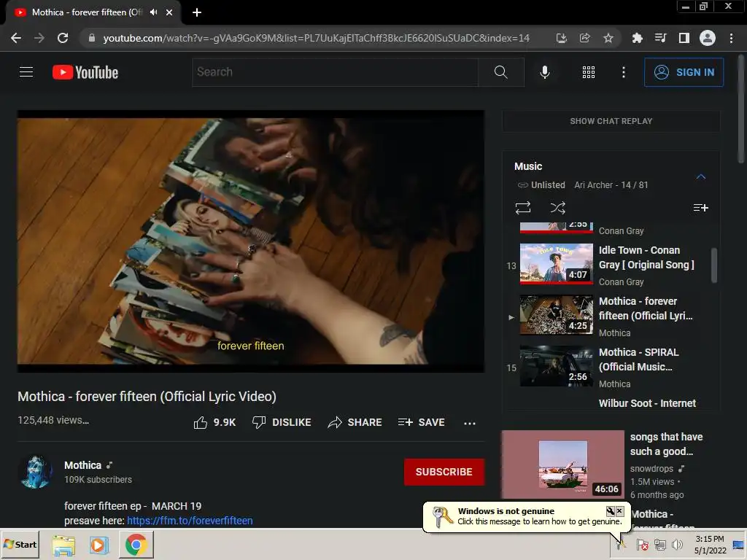Open Ari Archer playlist owner link
This screenshot has width=747, height=560.
pyautogui.click(x=594, y=184)
